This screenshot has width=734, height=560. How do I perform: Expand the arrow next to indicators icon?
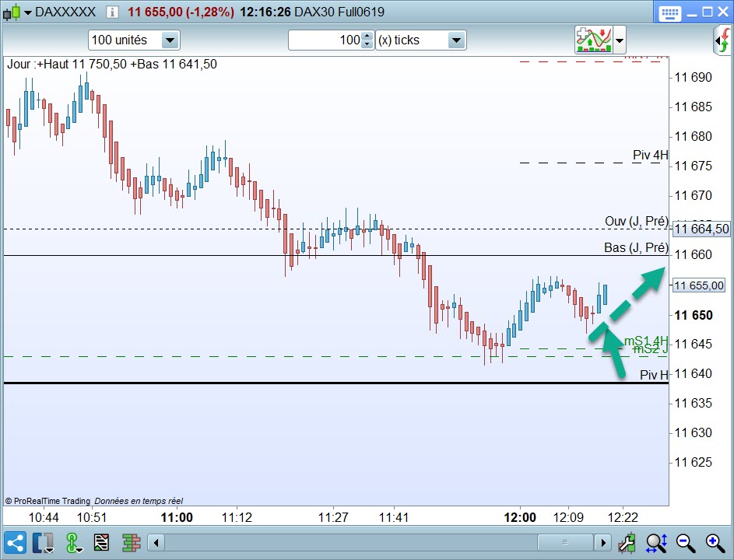click(620, 40)
